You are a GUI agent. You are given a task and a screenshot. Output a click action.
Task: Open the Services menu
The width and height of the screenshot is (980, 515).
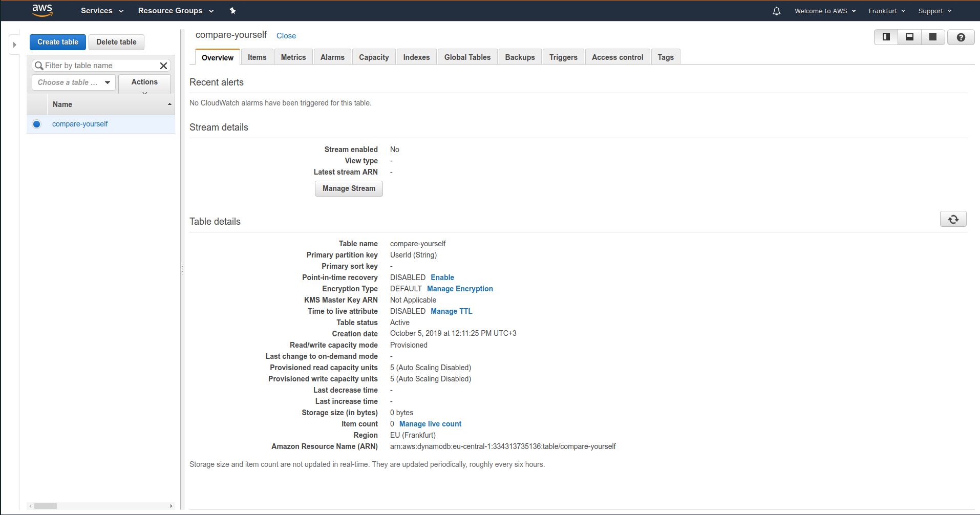tap(102, 11)
